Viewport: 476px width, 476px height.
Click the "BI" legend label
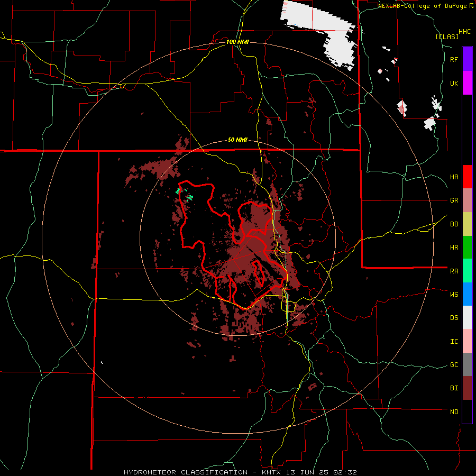454,388
